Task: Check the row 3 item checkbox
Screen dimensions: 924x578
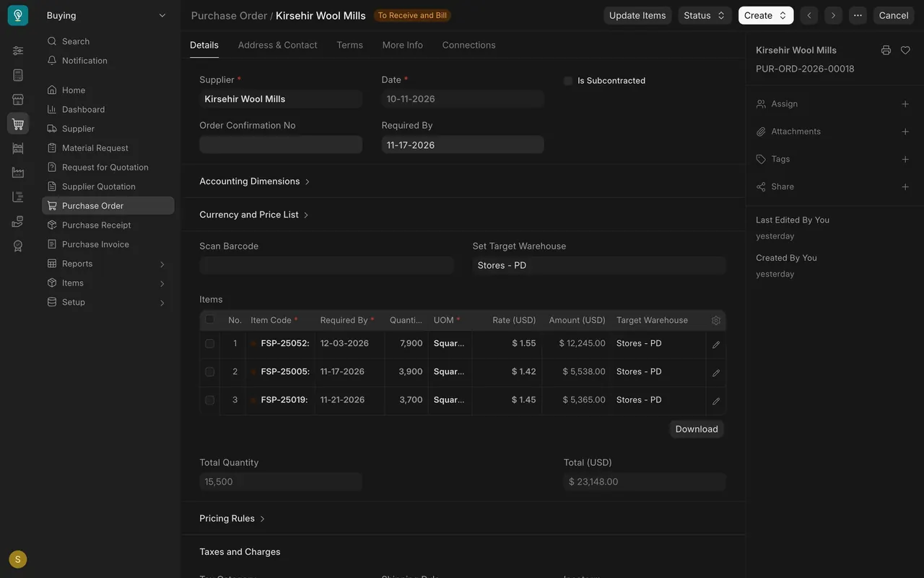Action: pyautogui.click(x=210, y=400)
